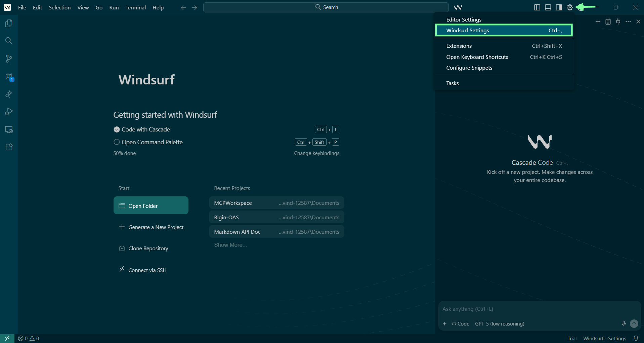
Task: Click the Show More... link
Action: (230, 245)
